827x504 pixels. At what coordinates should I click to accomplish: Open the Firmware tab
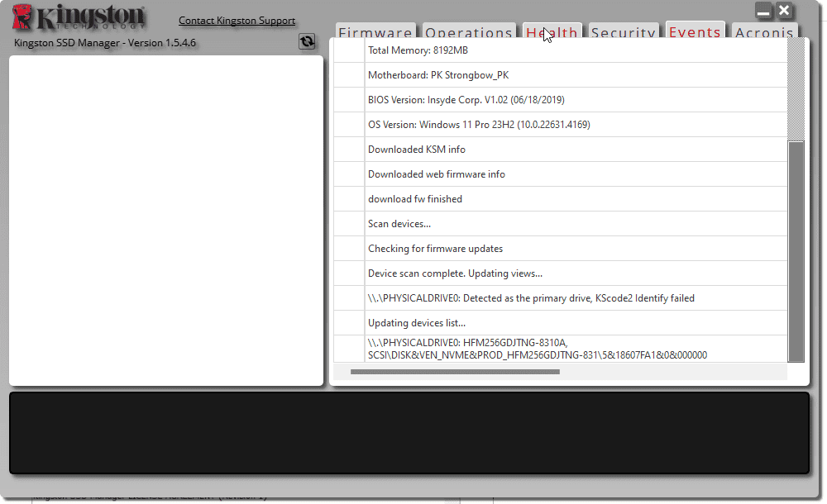pos(375,31)
